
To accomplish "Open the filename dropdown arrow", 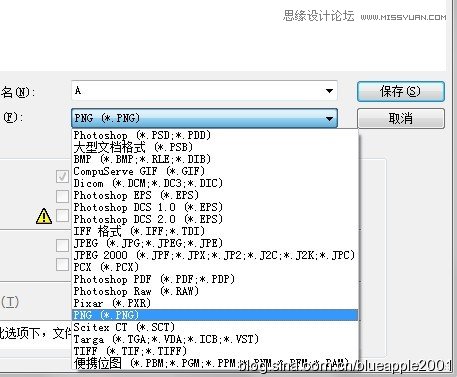I will tap(329, 91).
